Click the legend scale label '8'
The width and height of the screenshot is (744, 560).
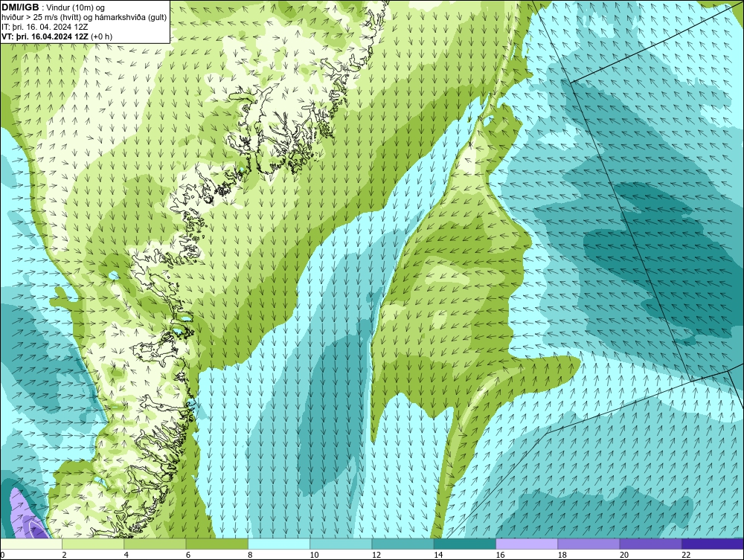(x=250, y=556)
